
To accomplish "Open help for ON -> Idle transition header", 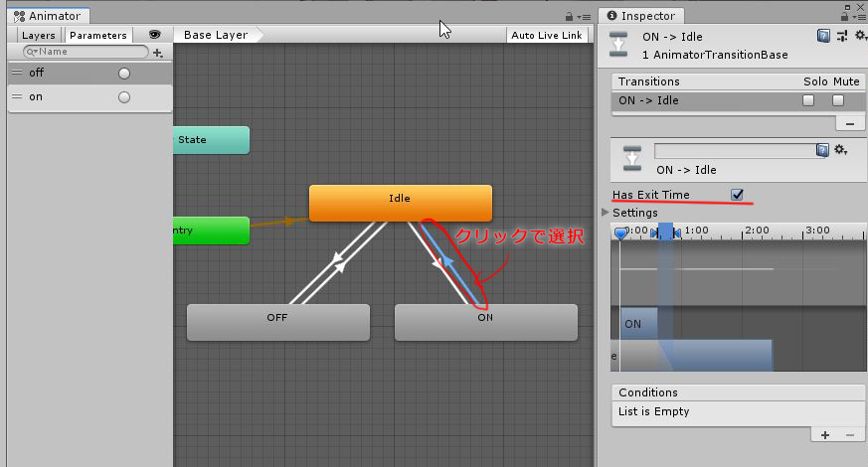I will click(x=823, y=37).
